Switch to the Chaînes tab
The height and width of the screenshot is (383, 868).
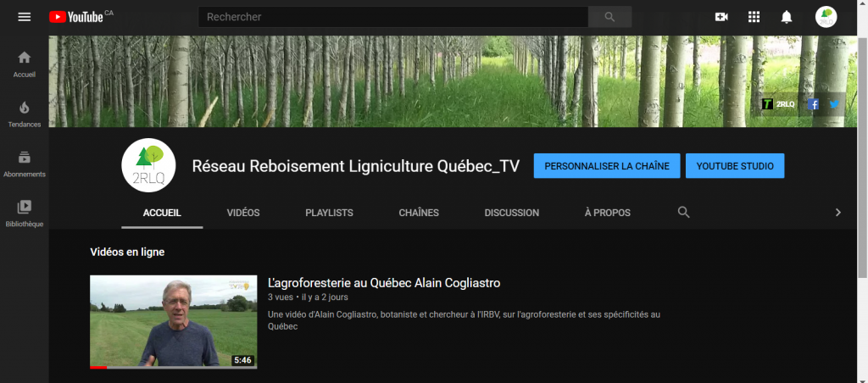(x=419, y=213)
